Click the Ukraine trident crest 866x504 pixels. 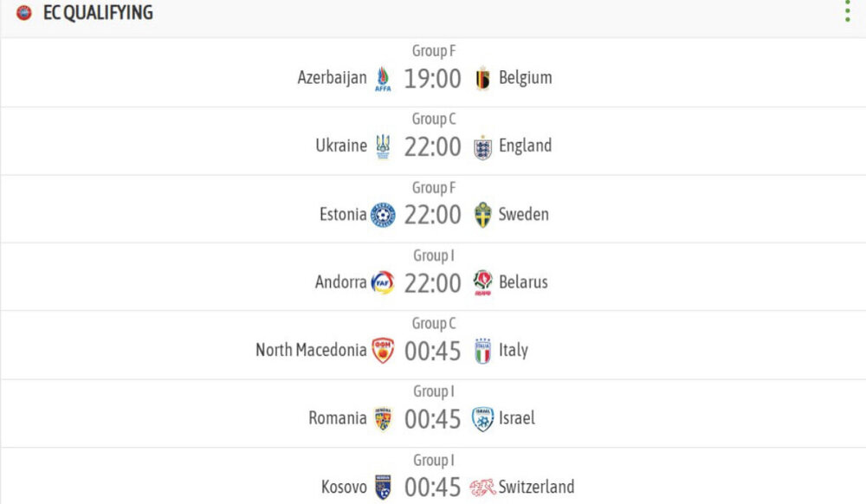[383, 147]
